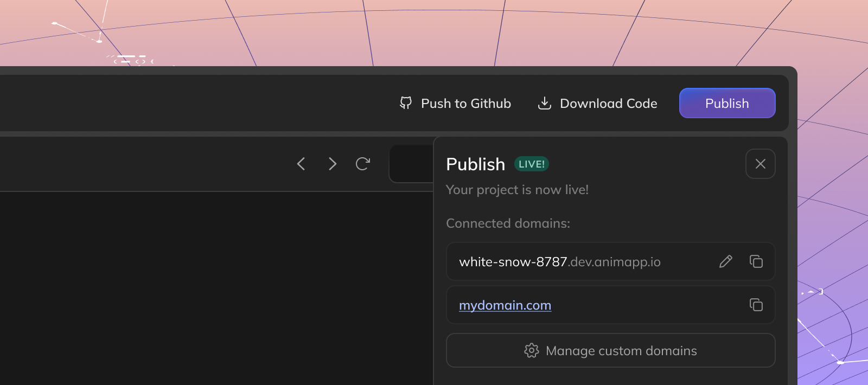Edit the white-snow-8787 subdomain with pencil icon
Image resolution: width=868 pixels, height=385 pixels.
[726, 261]
